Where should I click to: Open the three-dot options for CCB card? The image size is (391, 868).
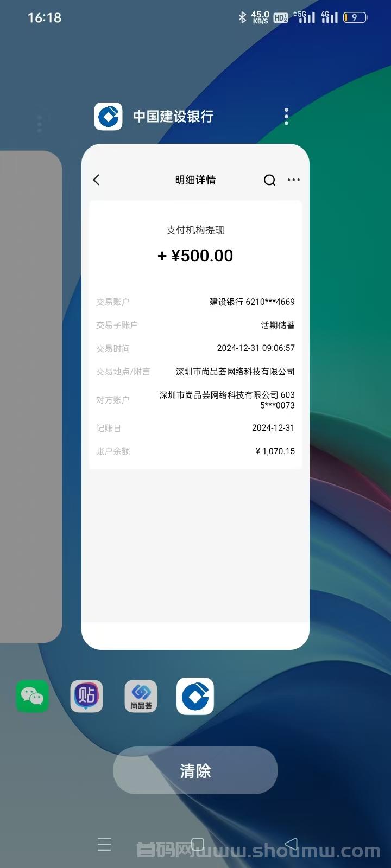(x=287, y=116)
